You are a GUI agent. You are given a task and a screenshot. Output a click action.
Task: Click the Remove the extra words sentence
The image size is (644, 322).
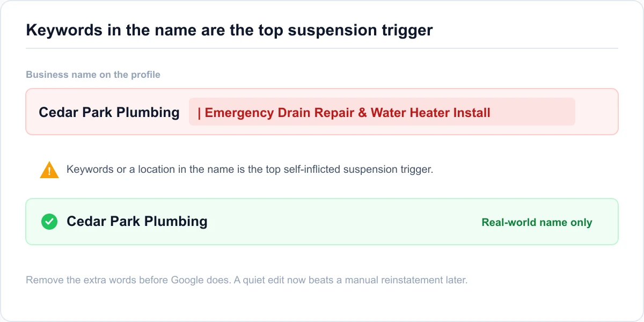coord(128,280)
